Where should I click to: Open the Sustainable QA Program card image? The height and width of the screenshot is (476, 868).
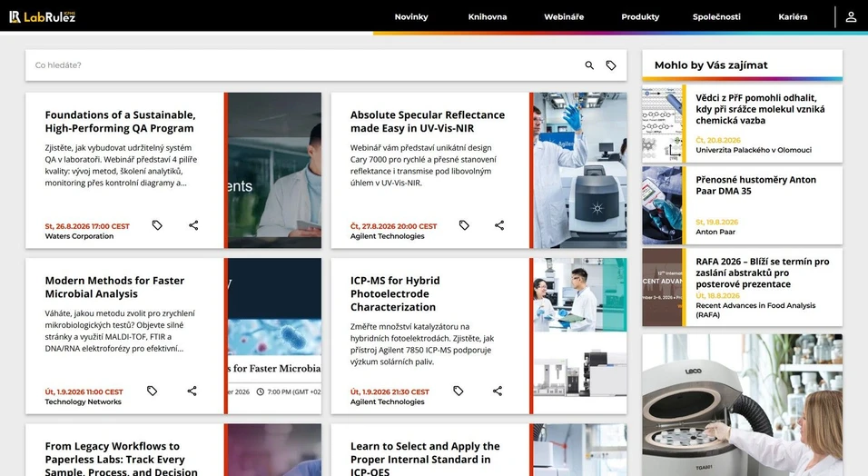coord(274,170)
